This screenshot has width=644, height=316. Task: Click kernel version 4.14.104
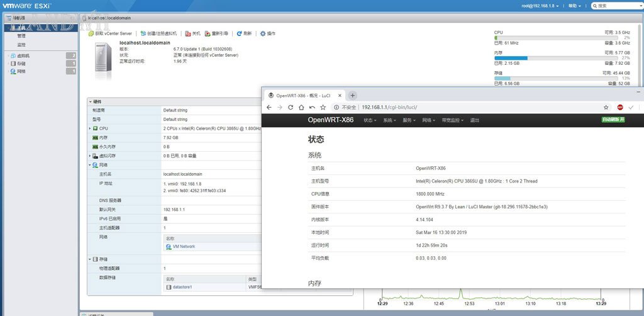pyautogui.click(x=425, y=220)
